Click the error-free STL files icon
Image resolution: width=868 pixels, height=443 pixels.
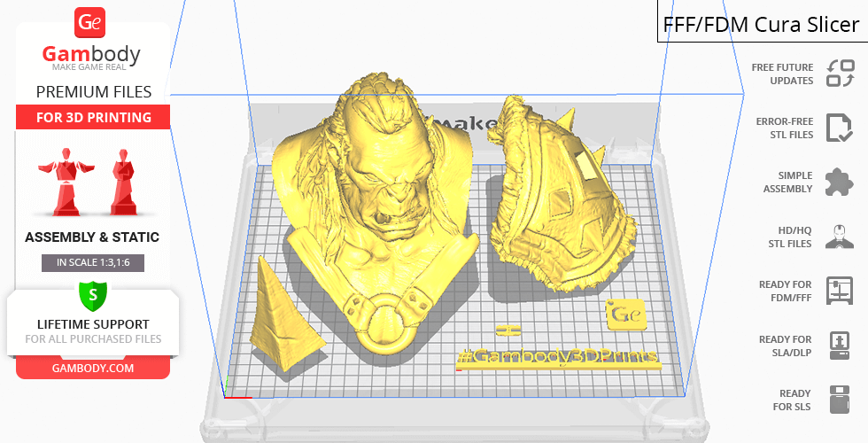(839, 128)
